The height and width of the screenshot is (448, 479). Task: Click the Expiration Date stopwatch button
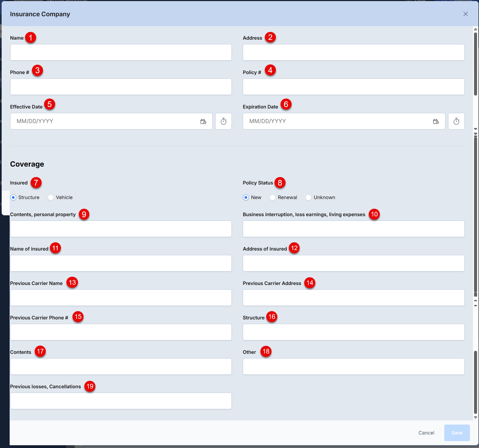(x=456, y=121)
